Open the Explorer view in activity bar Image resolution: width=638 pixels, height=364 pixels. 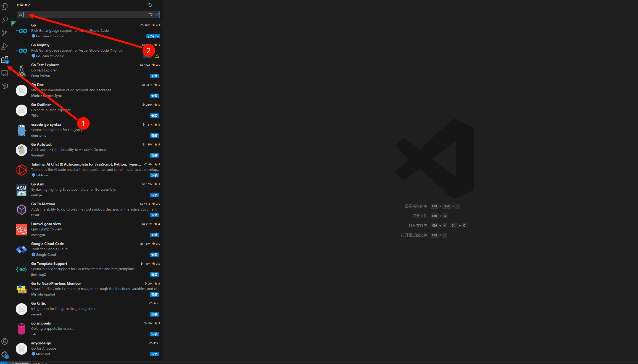coord(5,6)
